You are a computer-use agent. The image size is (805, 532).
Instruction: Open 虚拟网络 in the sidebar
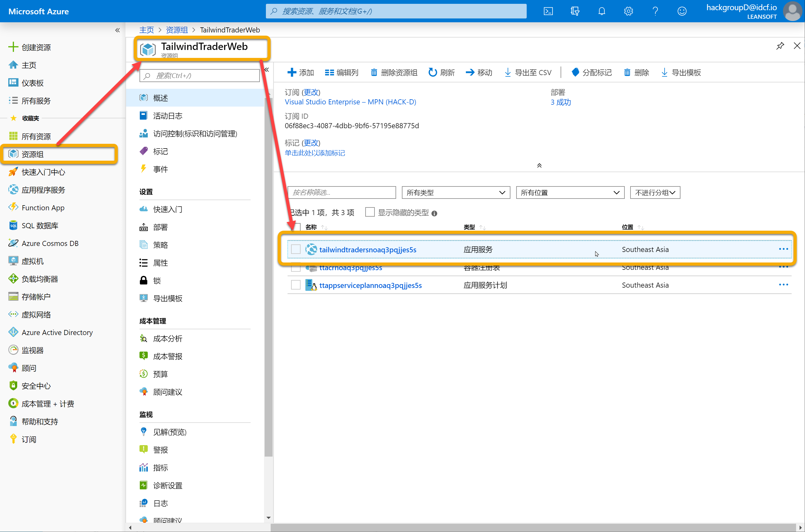[30, 314]
